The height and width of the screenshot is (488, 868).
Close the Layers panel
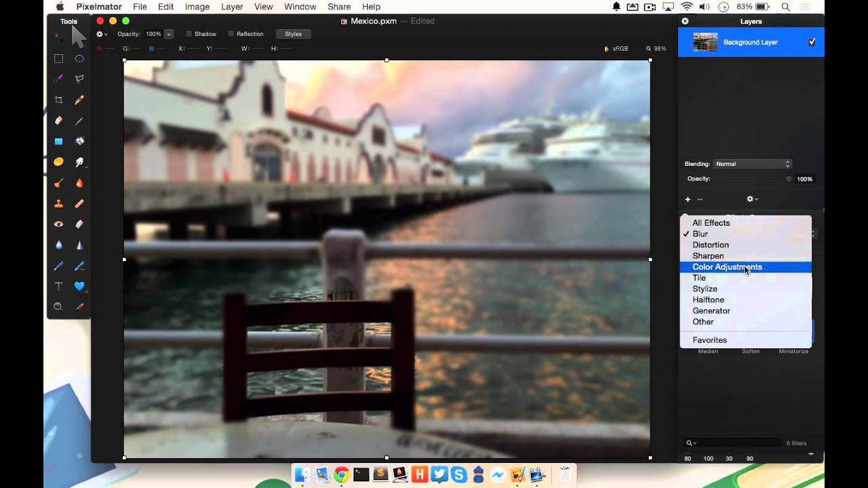pyautogui.click(x=685, y=21)
